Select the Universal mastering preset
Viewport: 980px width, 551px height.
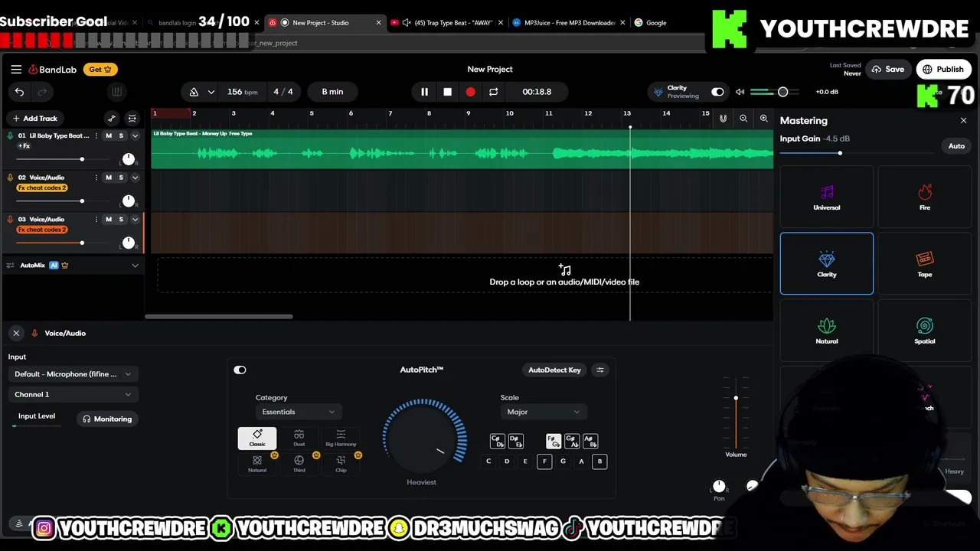click(826, 197)
